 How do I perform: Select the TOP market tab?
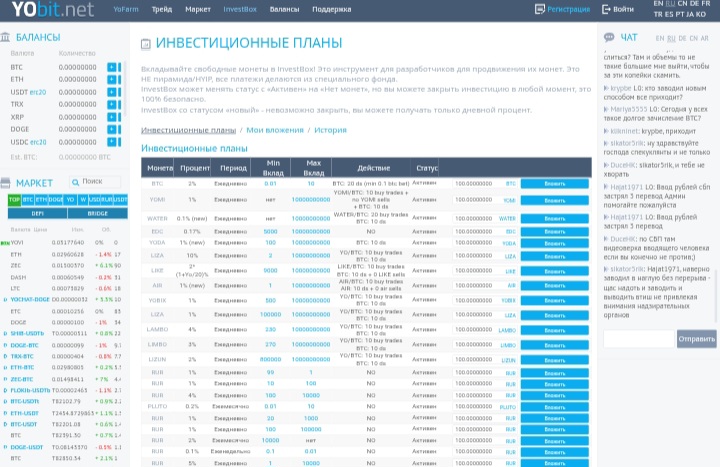[14, 200]
